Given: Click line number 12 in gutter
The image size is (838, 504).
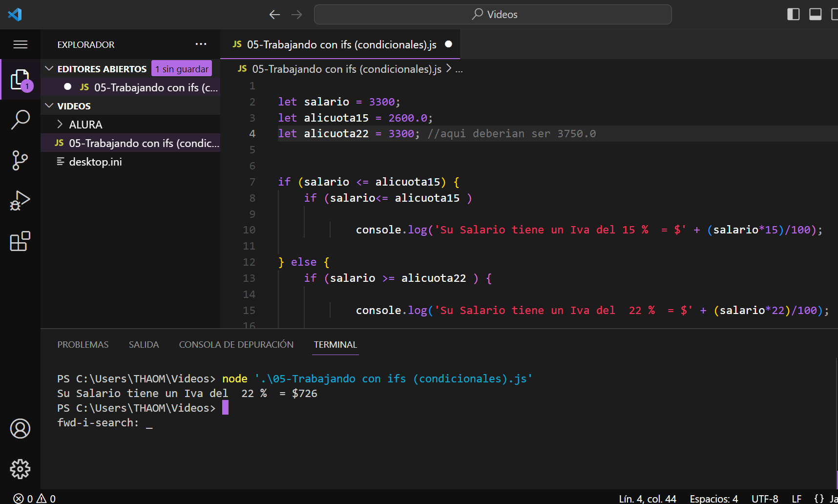Looking at the screenshot, I should pos(249,262).
